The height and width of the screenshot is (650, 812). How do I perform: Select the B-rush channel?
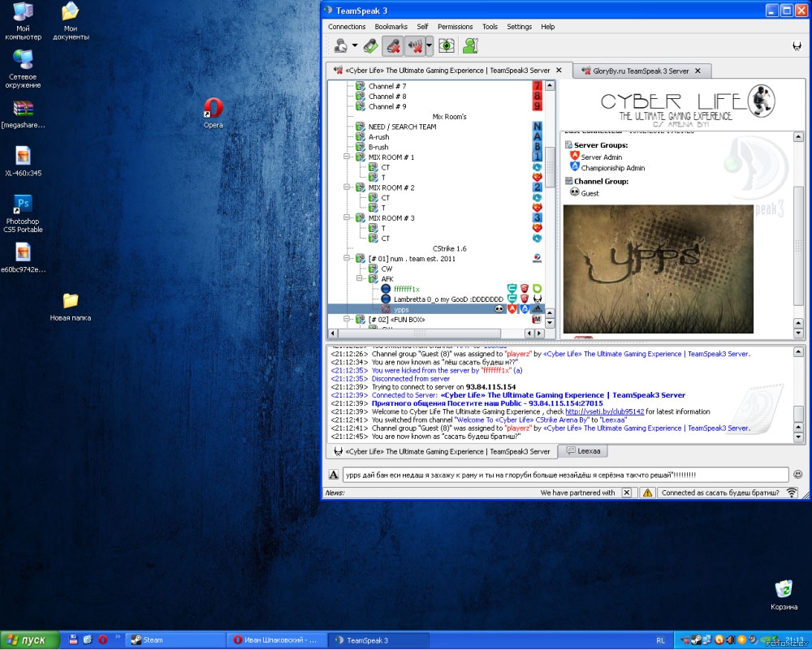click(378, 147)
